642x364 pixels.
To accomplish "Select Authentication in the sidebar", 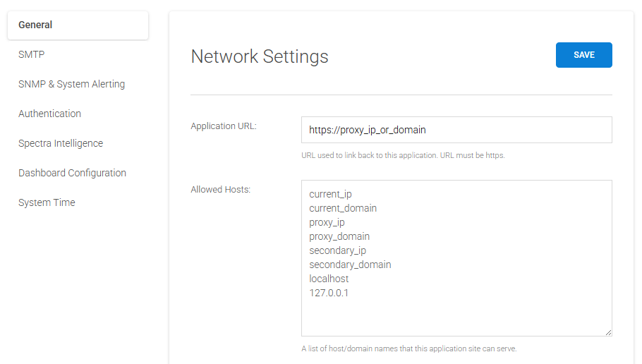I will 49,114.
